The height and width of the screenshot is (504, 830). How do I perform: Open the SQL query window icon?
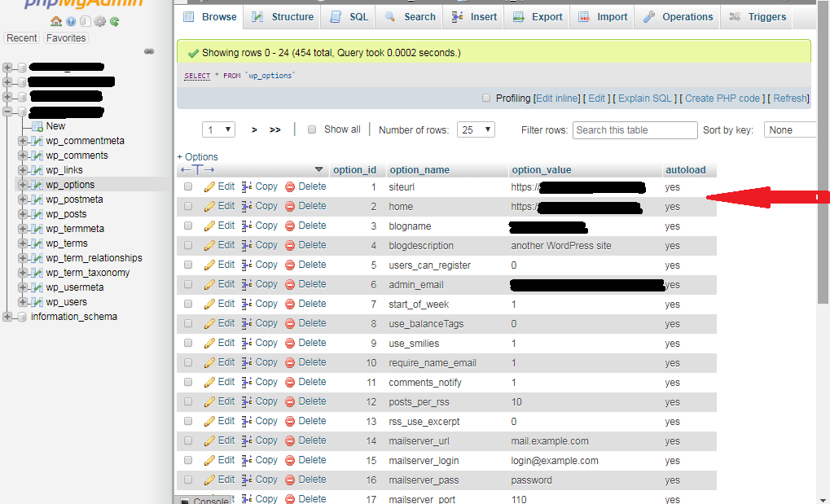pos(85,21)
